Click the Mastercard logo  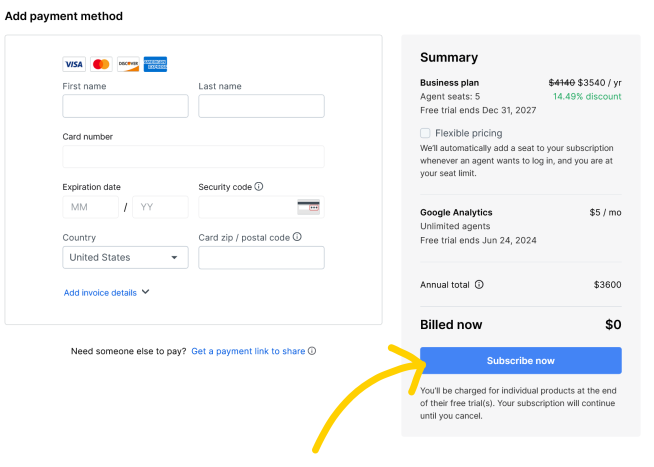pos(101,64)
